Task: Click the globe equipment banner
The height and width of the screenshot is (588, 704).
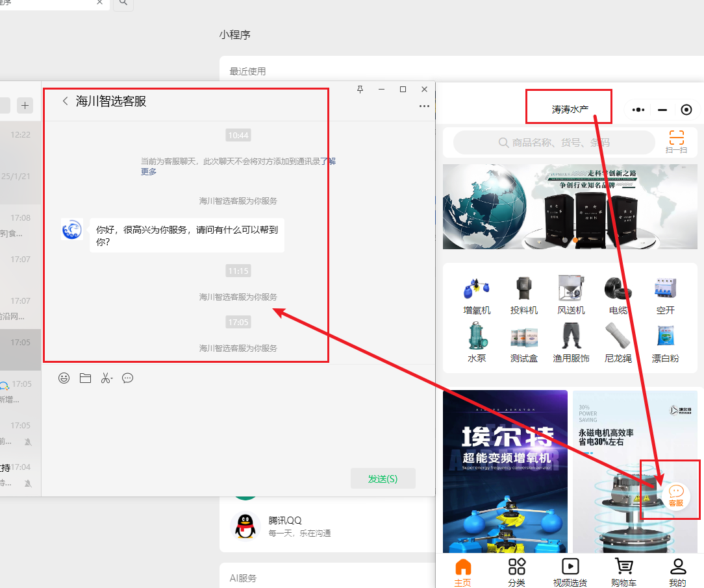Action: [x=570, y=207]
